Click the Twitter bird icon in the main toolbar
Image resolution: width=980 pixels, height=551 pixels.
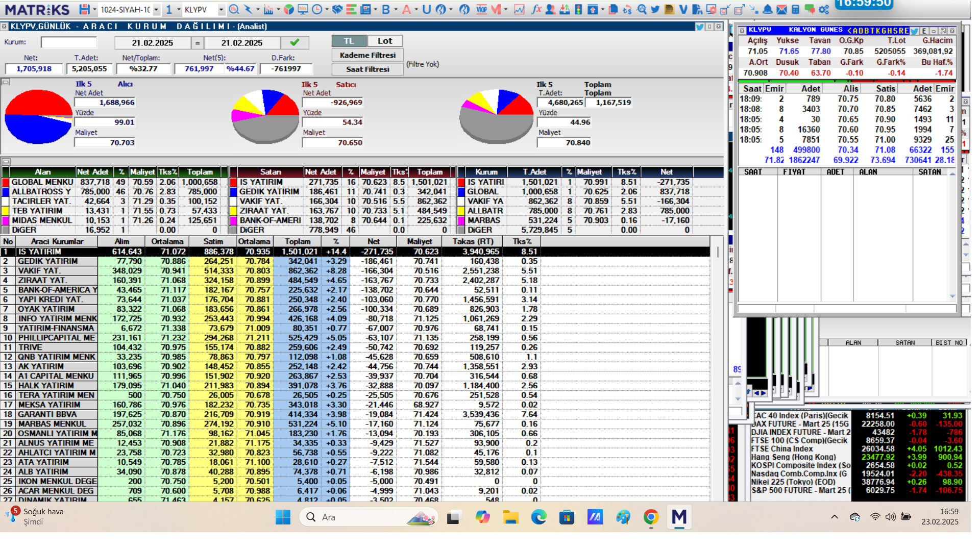(655, 10)
